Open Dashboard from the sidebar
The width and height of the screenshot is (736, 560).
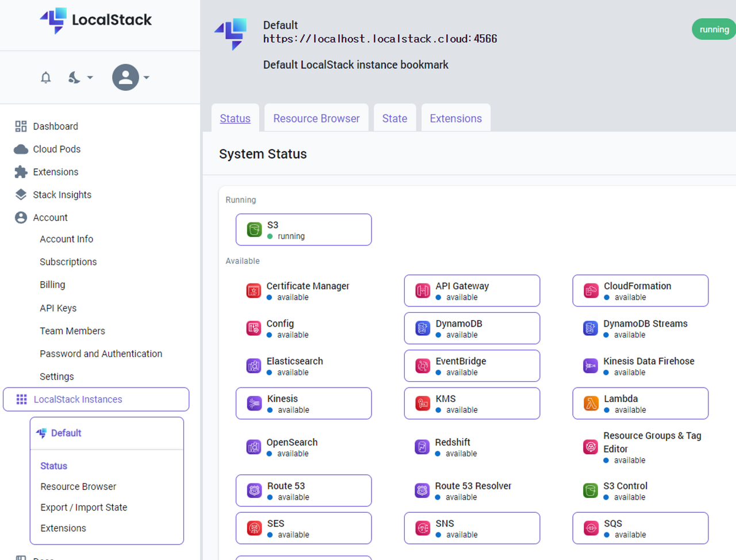[x=55, y=126]
